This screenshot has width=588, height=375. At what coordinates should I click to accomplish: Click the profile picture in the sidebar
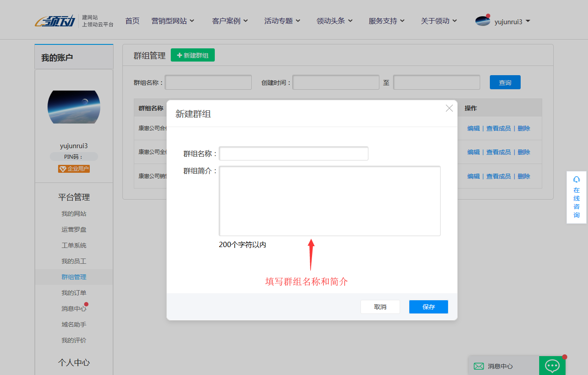pyautogui.click(x=73, y=107)
